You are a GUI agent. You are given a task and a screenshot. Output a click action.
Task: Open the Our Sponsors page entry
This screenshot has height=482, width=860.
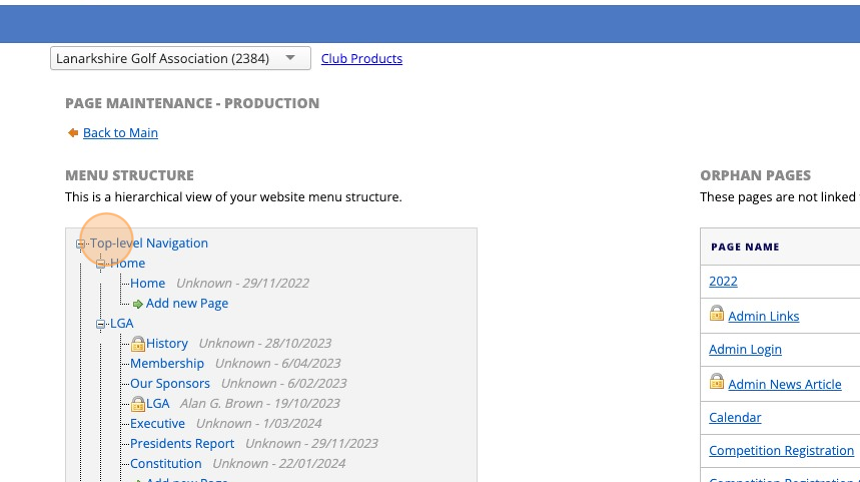click(170, 383)
